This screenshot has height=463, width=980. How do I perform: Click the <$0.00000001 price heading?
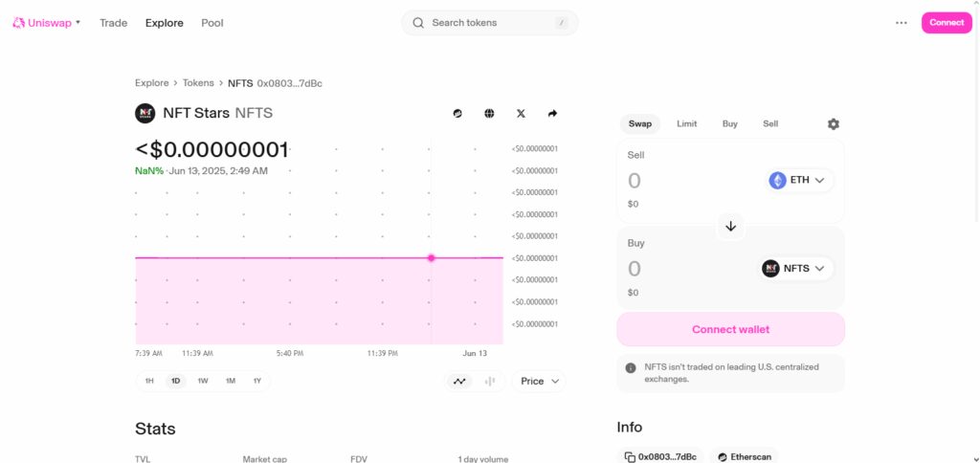(x=212, y=150)
